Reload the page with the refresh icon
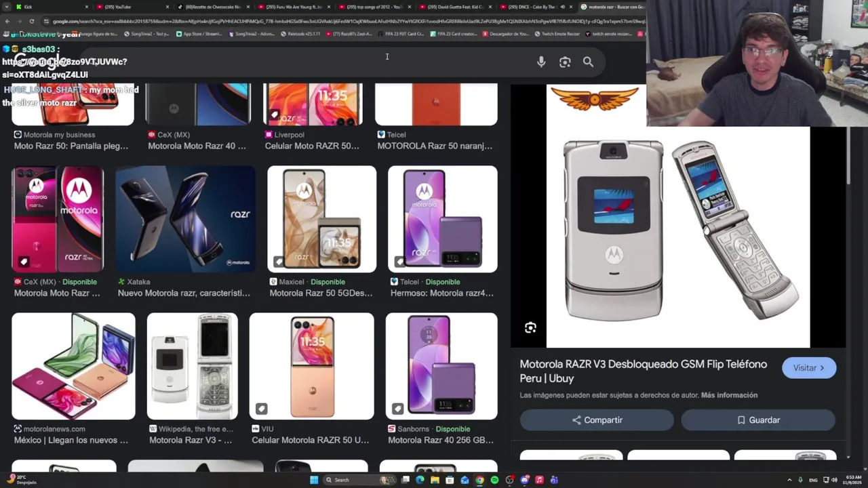 31,21
